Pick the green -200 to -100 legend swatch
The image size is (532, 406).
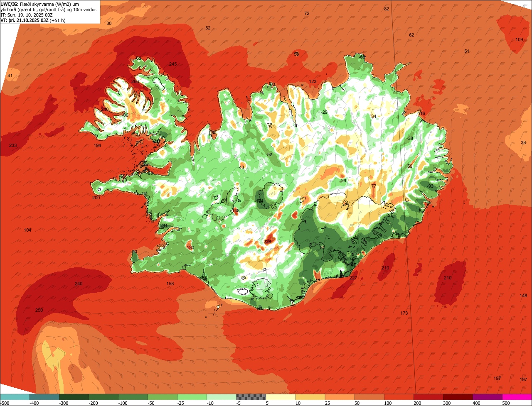click(x=103, y=397)
